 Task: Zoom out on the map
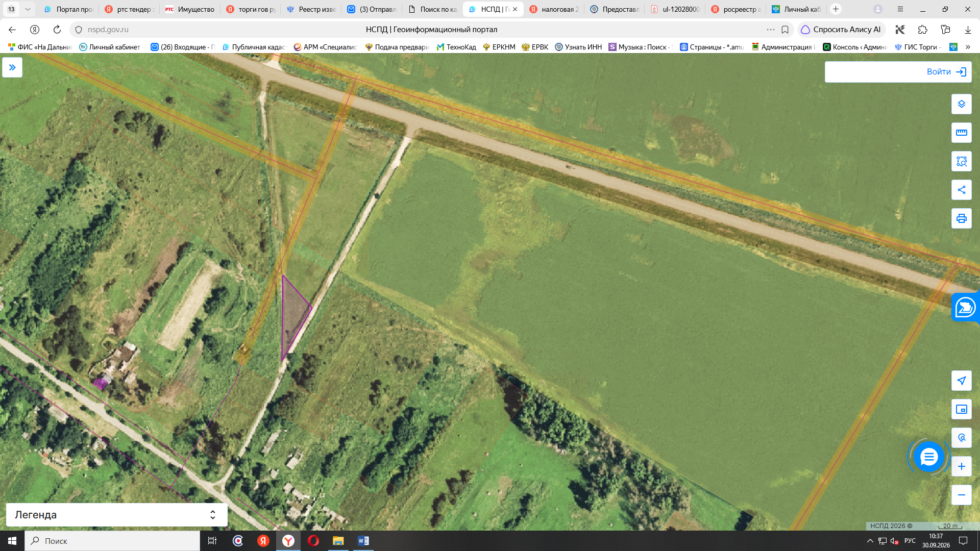click(962, 495)
